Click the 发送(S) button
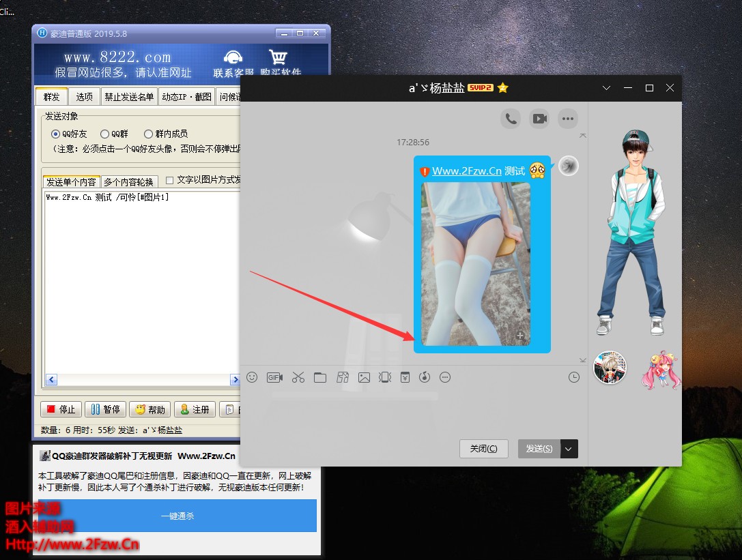The image size is (742, 560). click(x=539, y=449)
